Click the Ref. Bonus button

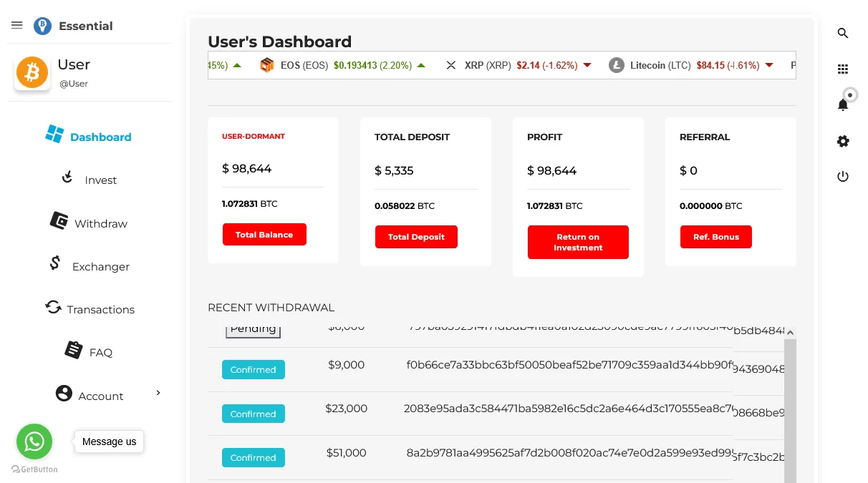[715, 237]
